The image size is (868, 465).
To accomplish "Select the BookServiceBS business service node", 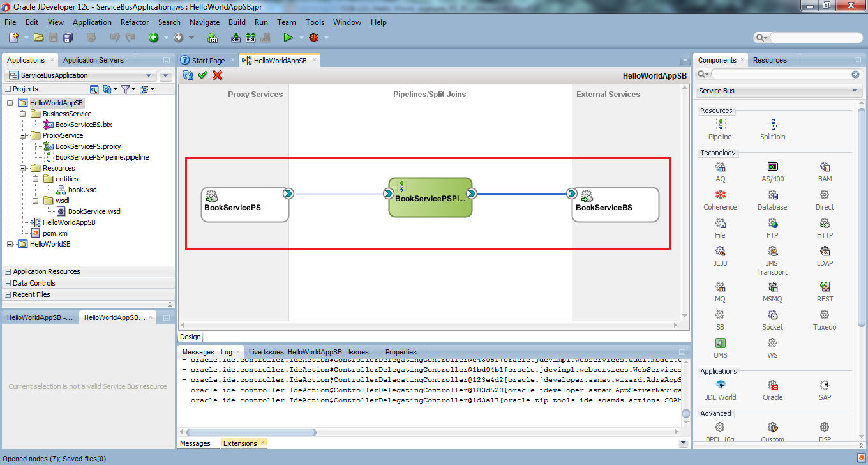I will pyautogui.click(x=615, y=204).
